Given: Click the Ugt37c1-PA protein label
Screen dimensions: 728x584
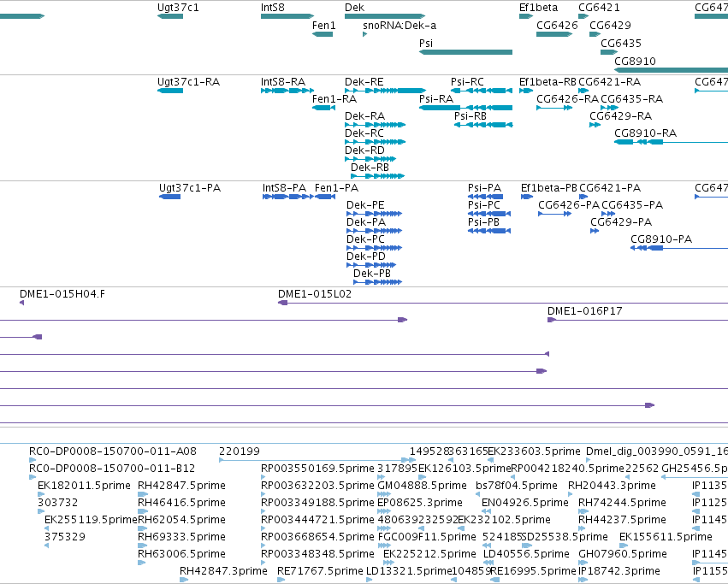Looking at the screenshot, I should 190,188.
